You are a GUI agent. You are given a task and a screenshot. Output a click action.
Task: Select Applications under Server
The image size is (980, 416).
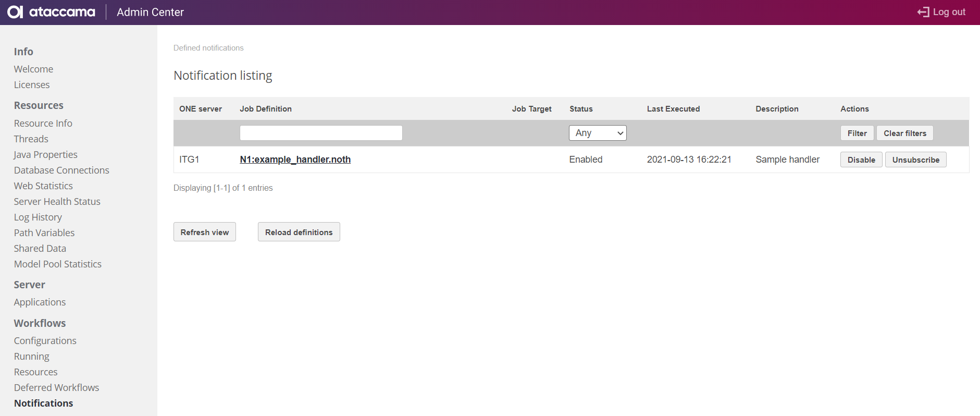click(x=40, y=302)
